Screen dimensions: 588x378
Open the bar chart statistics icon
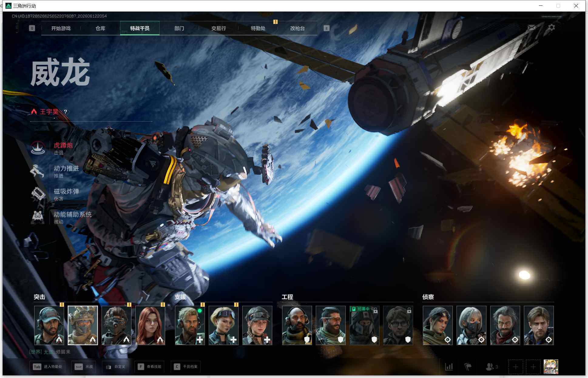[449, 367]
